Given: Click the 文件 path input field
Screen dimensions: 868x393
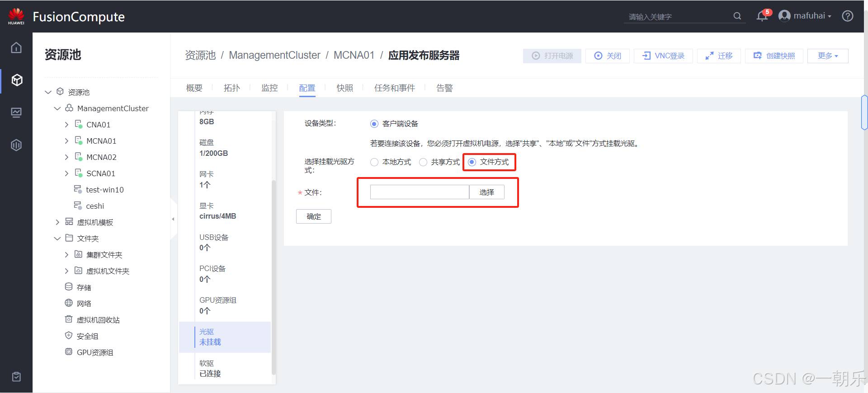Looking at the screenshot, I should tap(419, 192).
